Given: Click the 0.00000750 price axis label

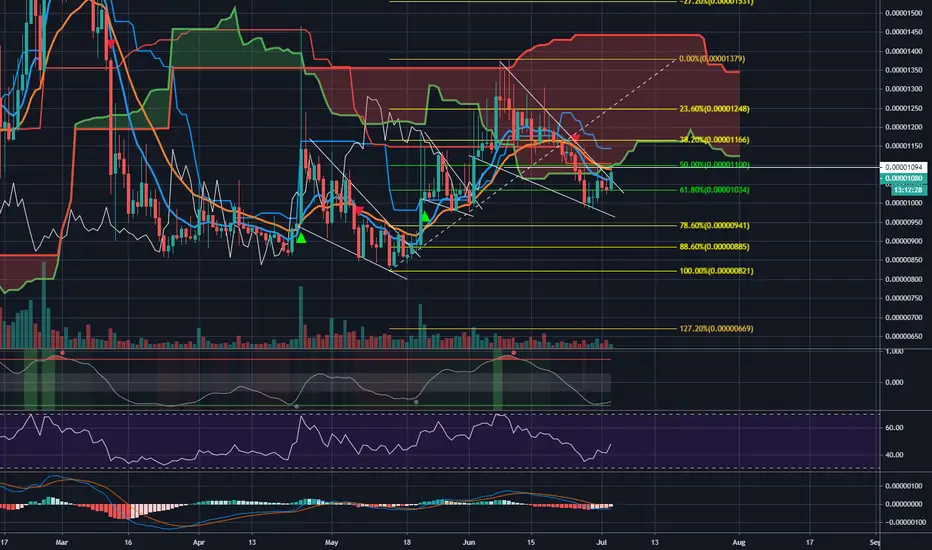Looking at the screenshot, I should [903, 298].
